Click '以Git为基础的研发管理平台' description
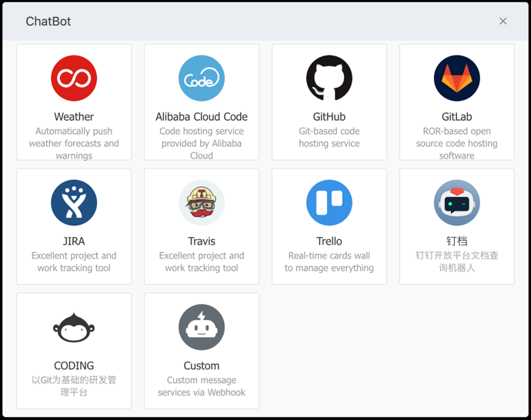The image size is (531, 420). point(74,386)
